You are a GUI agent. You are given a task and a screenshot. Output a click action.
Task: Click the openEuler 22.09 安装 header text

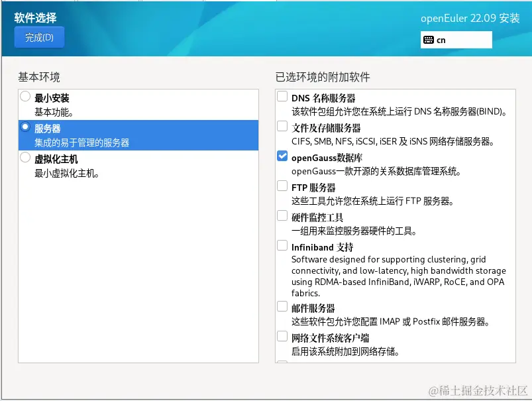click(470, 18)
